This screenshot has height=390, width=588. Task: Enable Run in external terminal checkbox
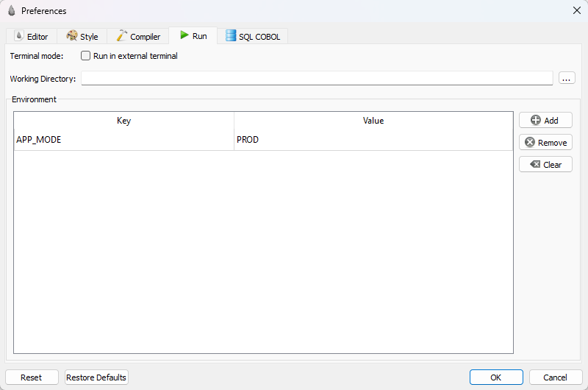86,56
